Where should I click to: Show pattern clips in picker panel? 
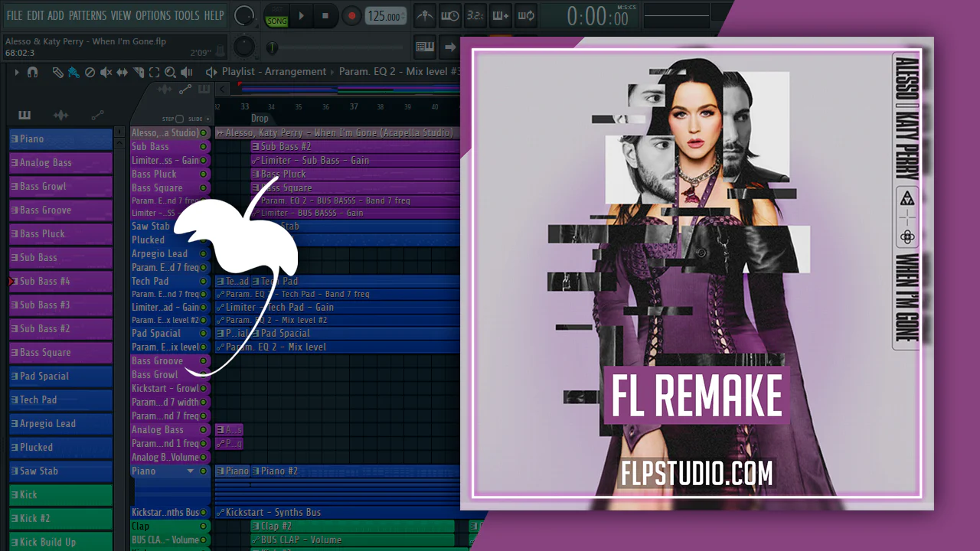(24, 116)
